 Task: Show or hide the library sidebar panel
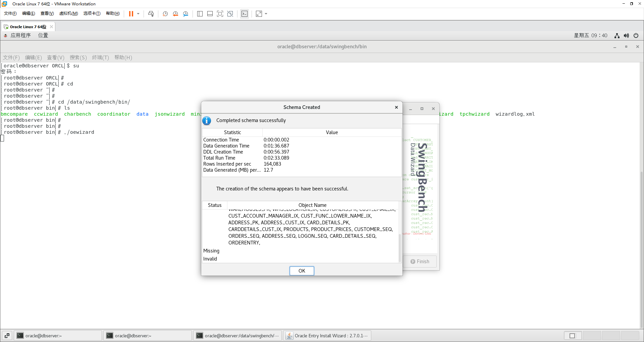(x=200, y=14)
